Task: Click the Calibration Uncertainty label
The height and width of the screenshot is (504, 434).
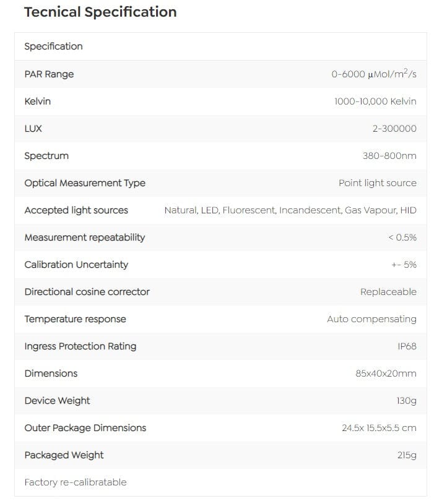Action: click(76, 265)
